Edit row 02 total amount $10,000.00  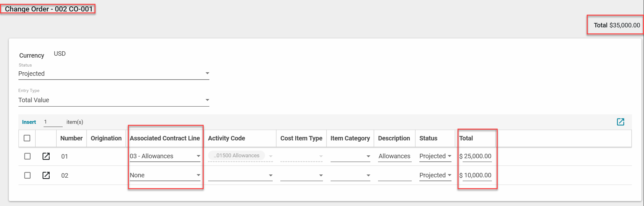477,175
